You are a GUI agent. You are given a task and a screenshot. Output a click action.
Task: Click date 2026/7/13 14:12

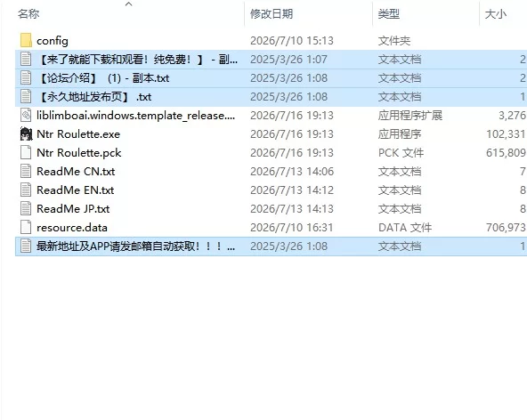(x=292, y=190)
